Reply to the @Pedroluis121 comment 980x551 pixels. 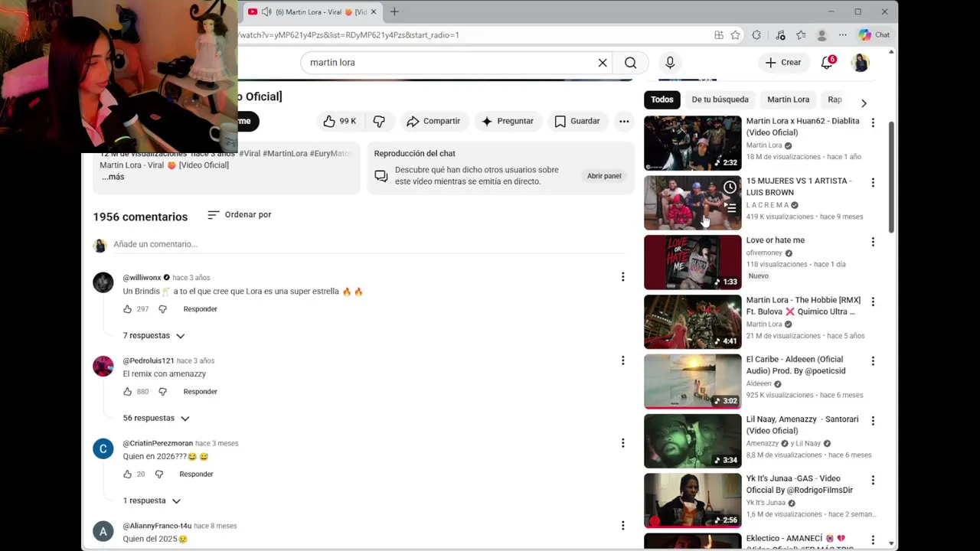click(x=201, y=392)
